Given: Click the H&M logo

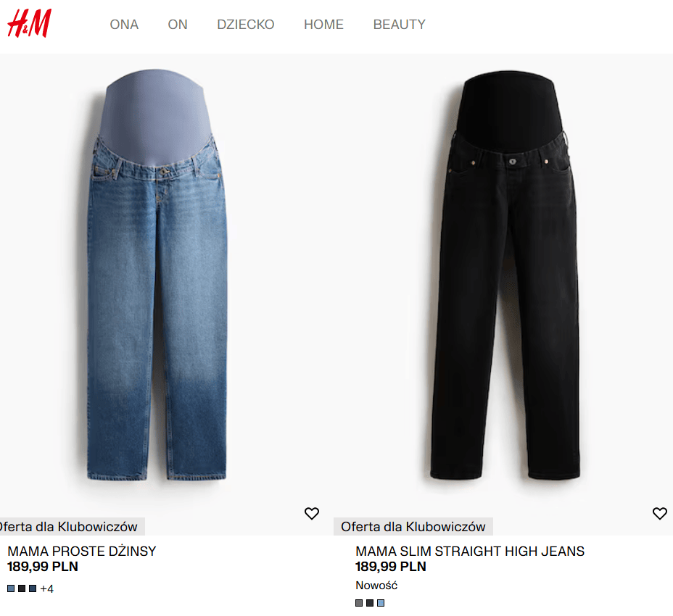Looking at the screenshot, I should click(x=29, y=23).
